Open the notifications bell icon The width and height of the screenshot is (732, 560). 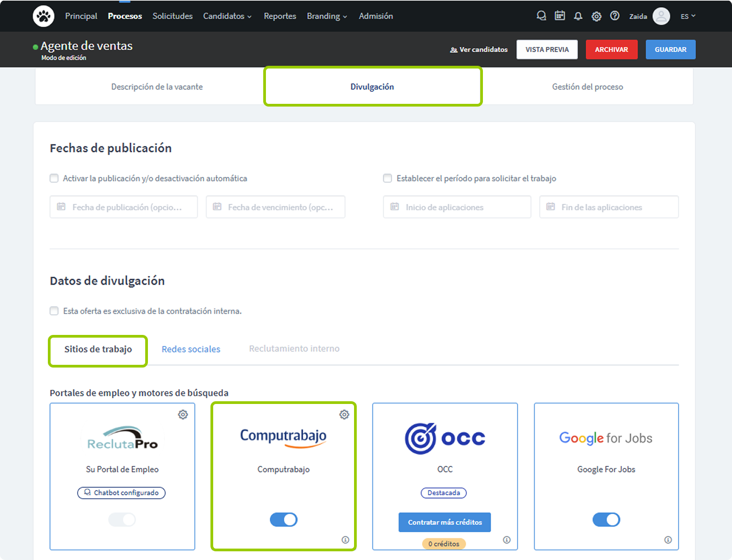pos(578,16)
